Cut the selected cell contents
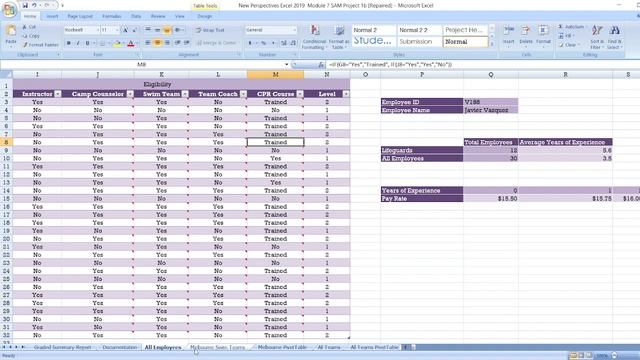 pos(29,27)
